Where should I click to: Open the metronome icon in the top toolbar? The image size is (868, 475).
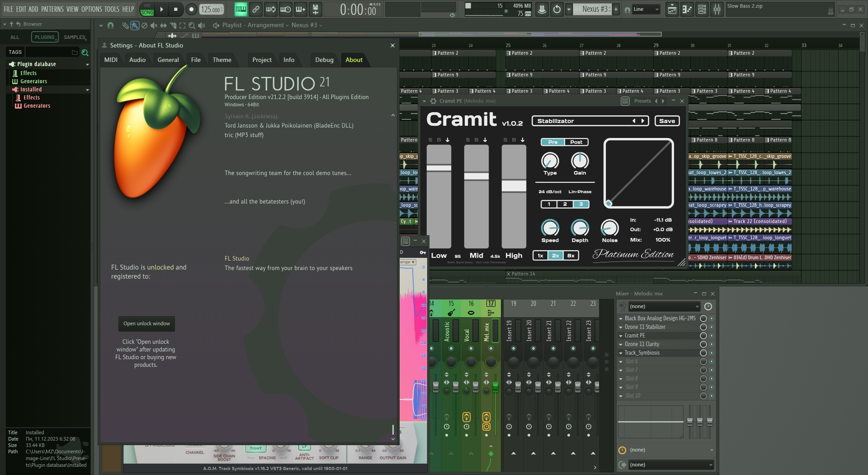542,9
